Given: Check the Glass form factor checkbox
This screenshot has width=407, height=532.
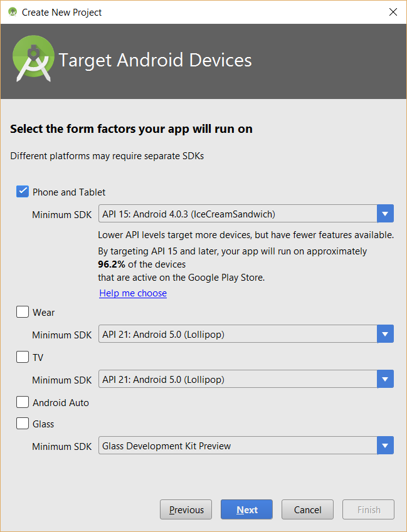Looking at the screenshot, I should (23, 424).
